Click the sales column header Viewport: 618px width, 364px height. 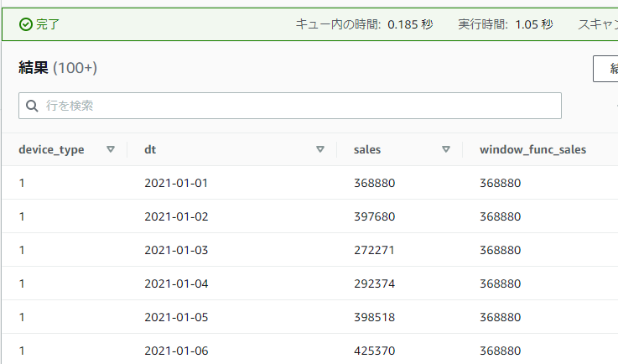[367, 150]
